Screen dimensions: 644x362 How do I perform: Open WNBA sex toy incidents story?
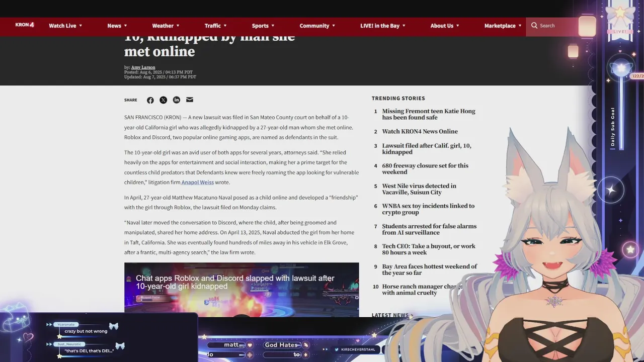pos(428,209)
